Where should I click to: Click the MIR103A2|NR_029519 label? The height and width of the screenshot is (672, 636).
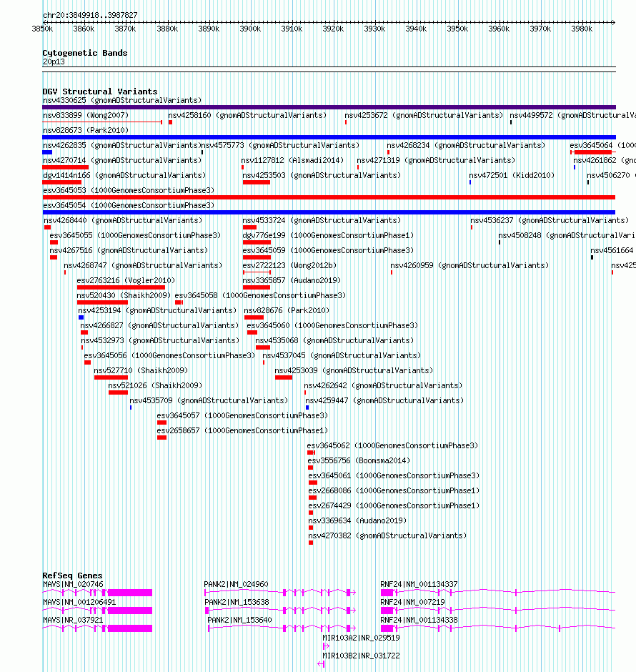(x=361, y=638)
